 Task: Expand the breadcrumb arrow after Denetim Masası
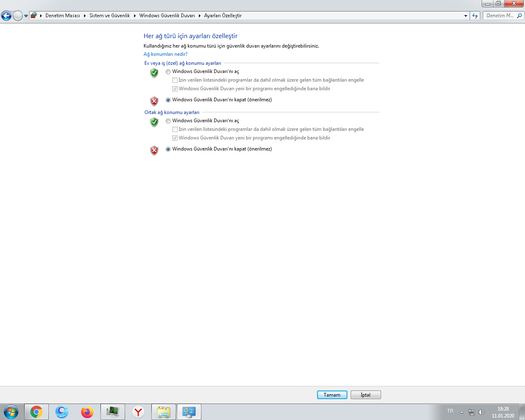click(85, 16)
